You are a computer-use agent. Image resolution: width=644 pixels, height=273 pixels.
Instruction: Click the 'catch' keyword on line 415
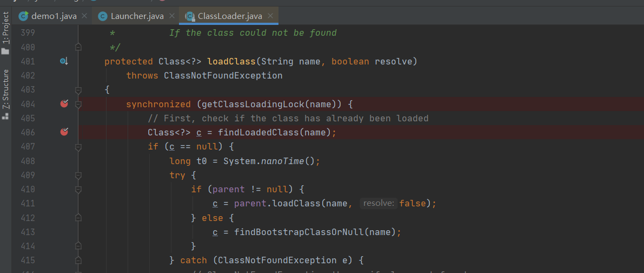pos(194,260)
